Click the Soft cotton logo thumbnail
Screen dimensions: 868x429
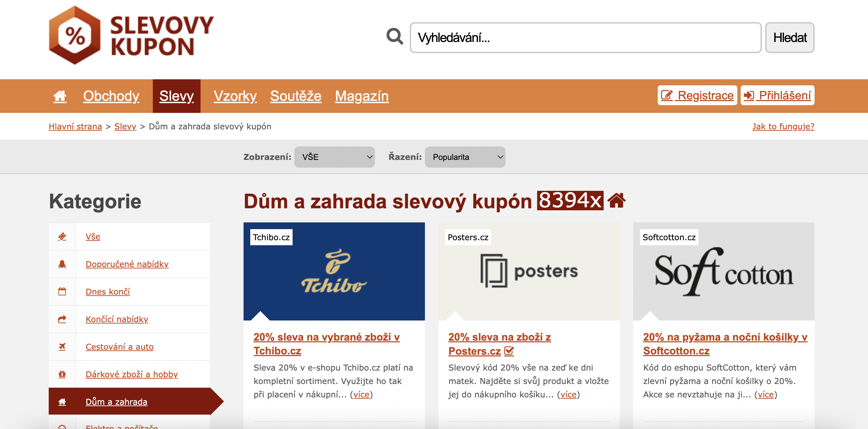(724, 271)
